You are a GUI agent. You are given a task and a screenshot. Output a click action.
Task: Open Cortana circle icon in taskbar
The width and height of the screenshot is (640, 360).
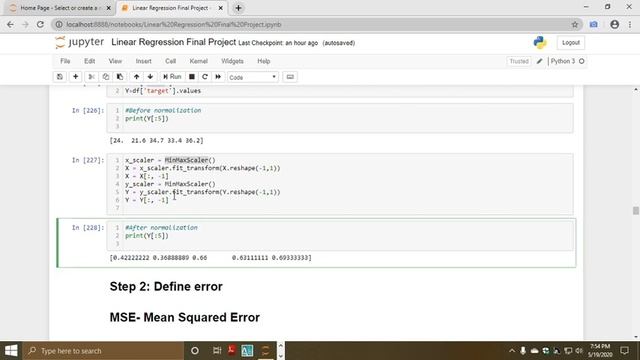[195, 351]
